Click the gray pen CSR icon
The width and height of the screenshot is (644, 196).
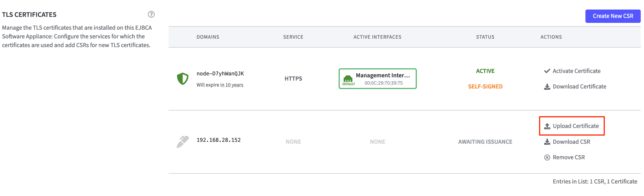click(x=183, y=142)
